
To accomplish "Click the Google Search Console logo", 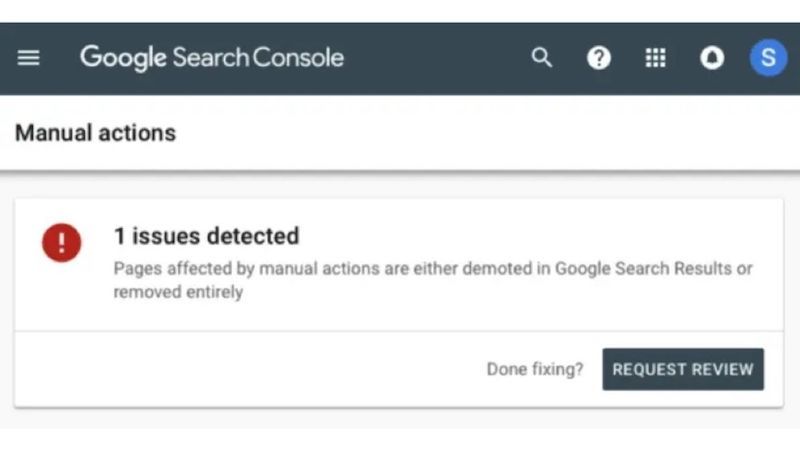I will pyautogui.click(x=212, y=58).
